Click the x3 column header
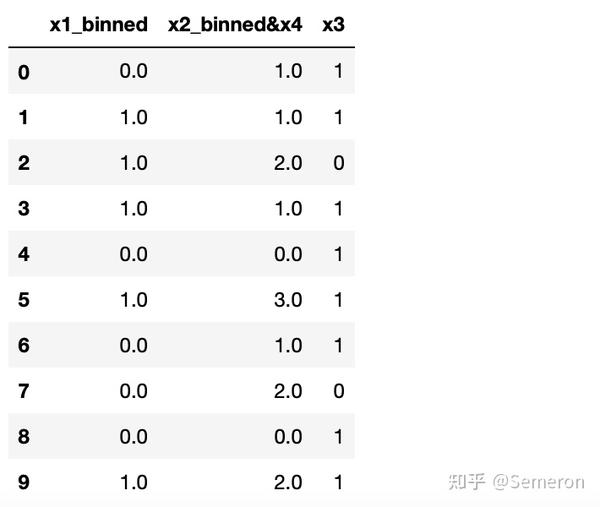600x507 pixels. 333,25
